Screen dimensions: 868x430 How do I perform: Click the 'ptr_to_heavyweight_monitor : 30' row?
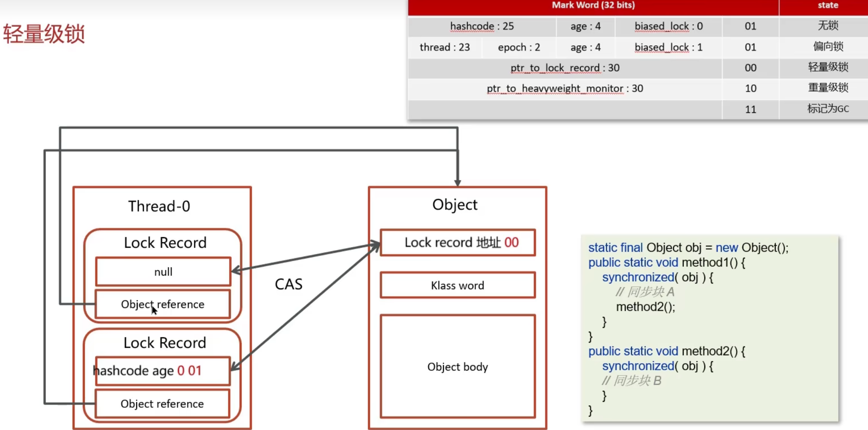point(565,89)
